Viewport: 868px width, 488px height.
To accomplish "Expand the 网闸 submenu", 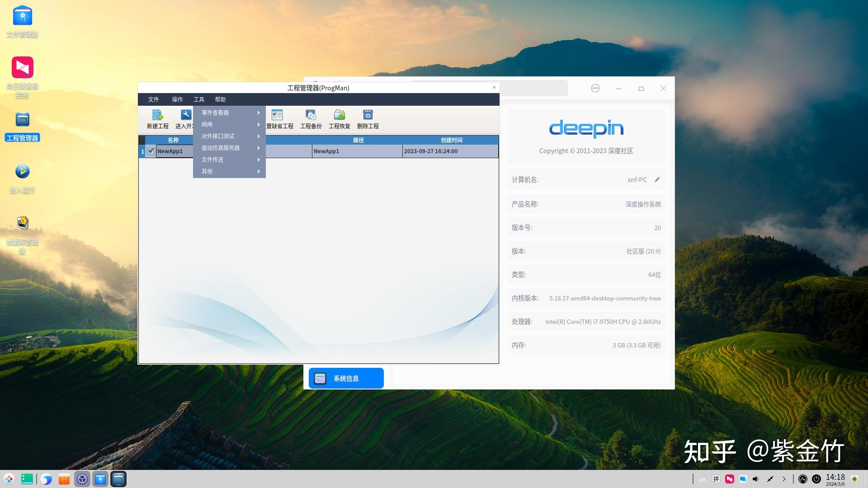I will (x=229, y=124).
